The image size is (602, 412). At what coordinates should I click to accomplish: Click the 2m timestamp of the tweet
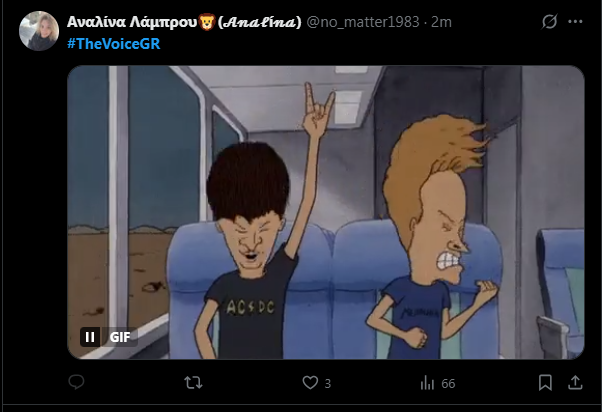tap(441, 22)
